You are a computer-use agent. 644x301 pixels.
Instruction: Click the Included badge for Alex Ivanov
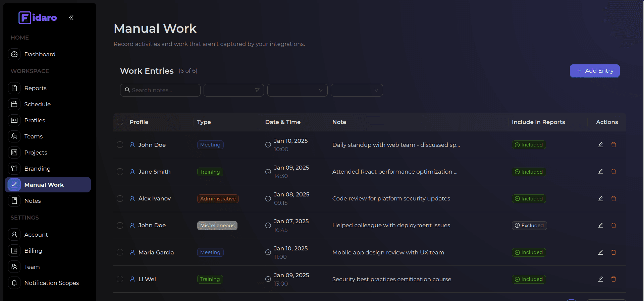[x=529, y=199]
